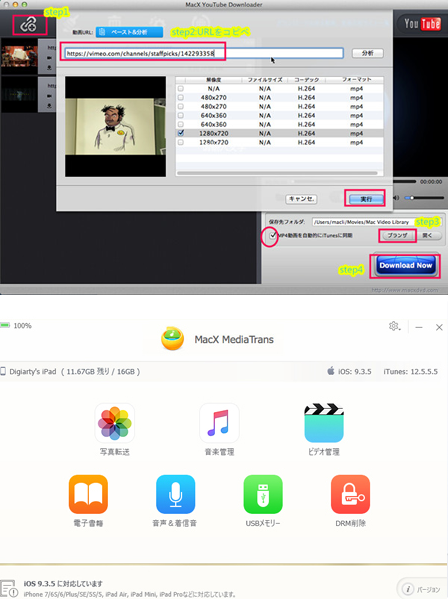Check the second 480x270 row checkbox
The image size is (448, 599).
pos(181,107)
